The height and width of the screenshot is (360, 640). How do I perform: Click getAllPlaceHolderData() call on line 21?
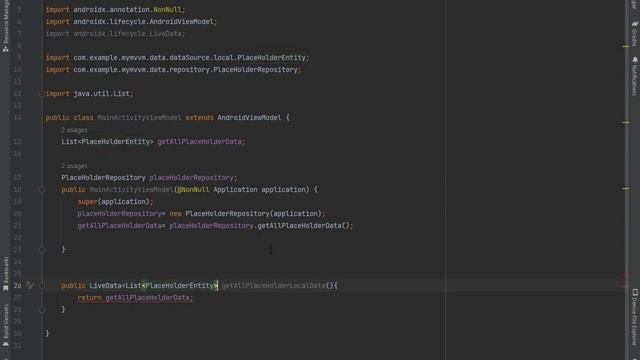[303, 226]
